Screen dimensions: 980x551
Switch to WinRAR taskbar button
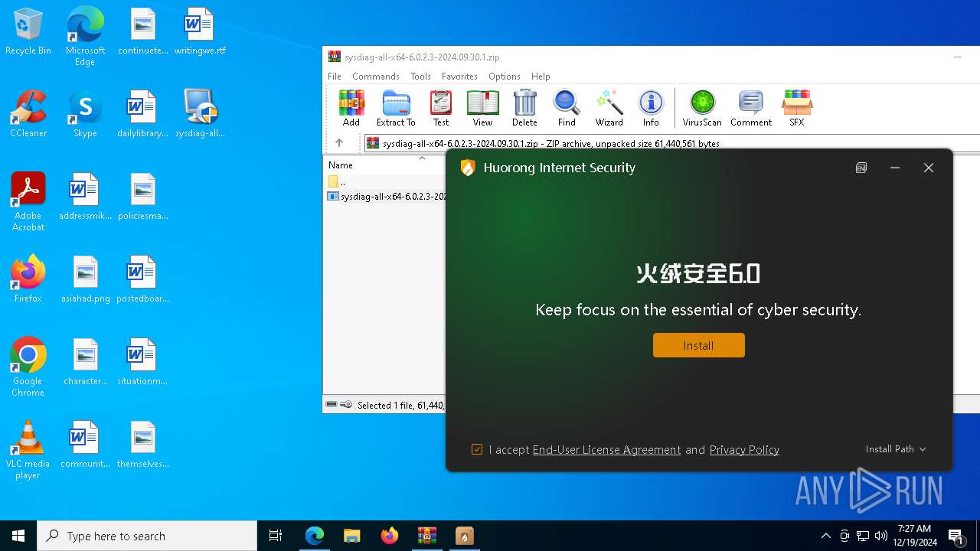(427, 536)
